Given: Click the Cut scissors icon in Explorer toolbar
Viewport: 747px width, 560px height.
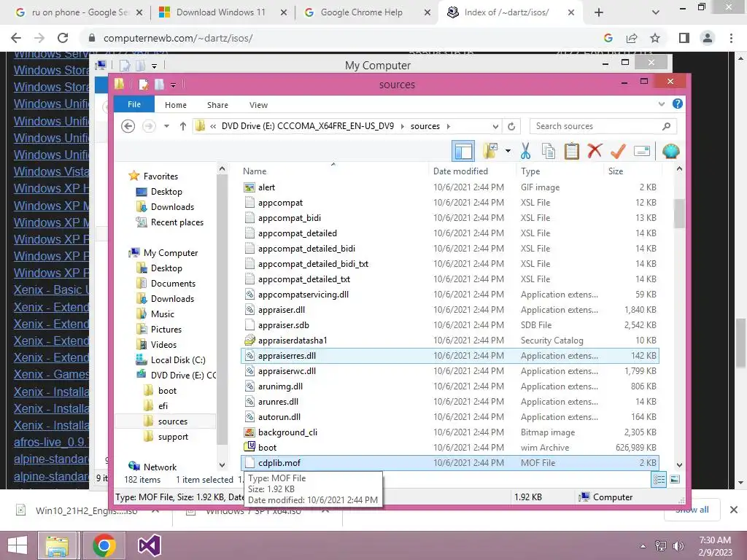Looking at the screenshot, I should (525, 152).
